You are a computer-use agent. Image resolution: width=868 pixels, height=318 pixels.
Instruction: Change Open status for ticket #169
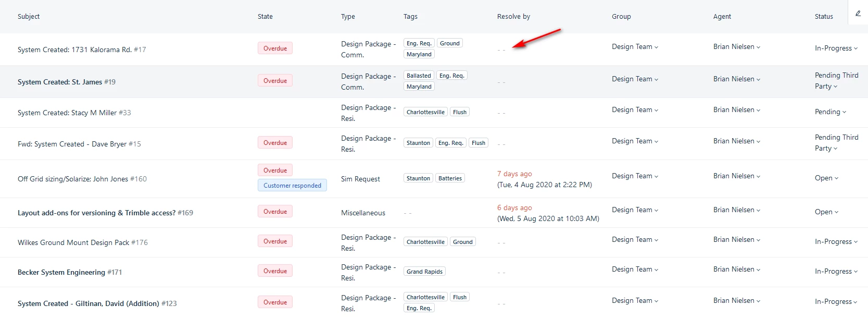[826, 212]
